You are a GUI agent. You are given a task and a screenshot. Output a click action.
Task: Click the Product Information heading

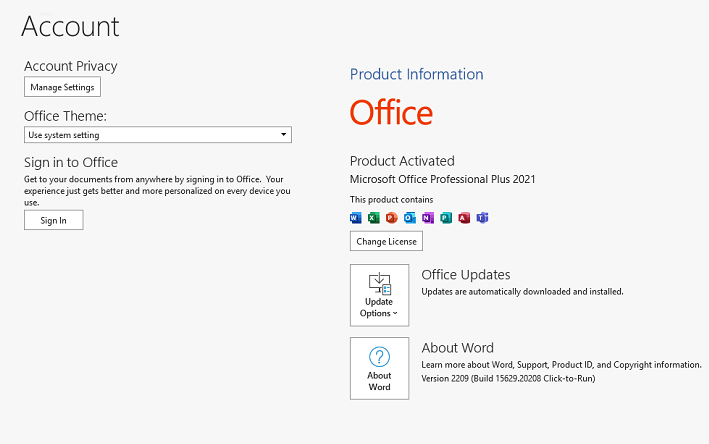(416, 74)
